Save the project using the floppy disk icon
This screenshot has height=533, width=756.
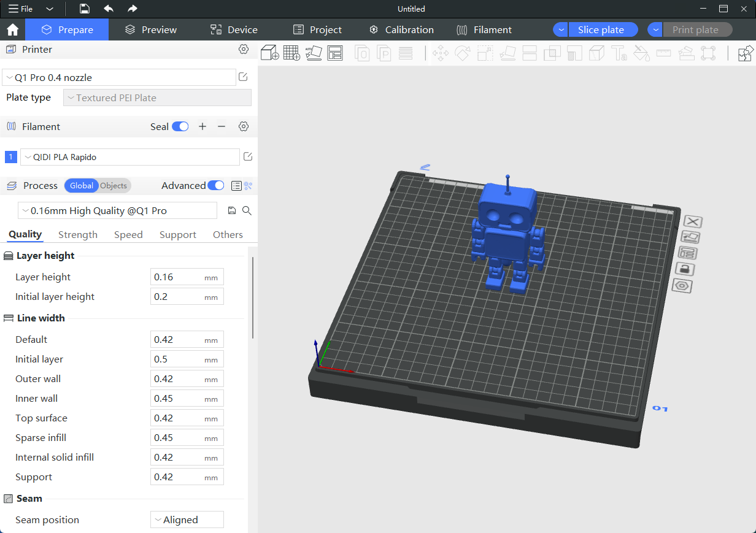85,9
